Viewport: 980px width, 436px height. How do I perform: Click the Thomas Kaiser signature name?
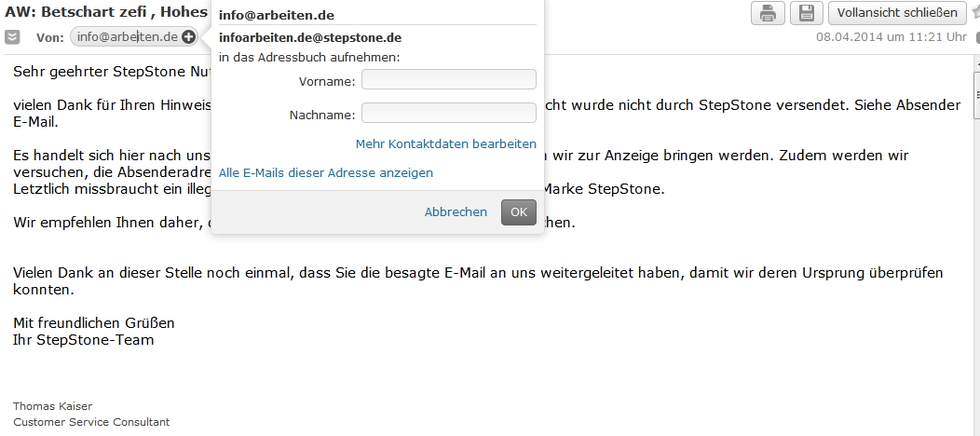click(52, 406)
